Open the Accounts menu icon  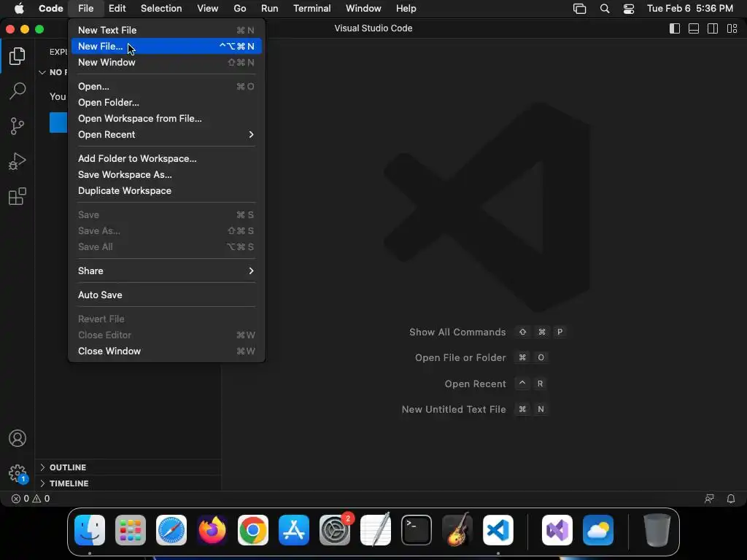[x=18, y=438]
